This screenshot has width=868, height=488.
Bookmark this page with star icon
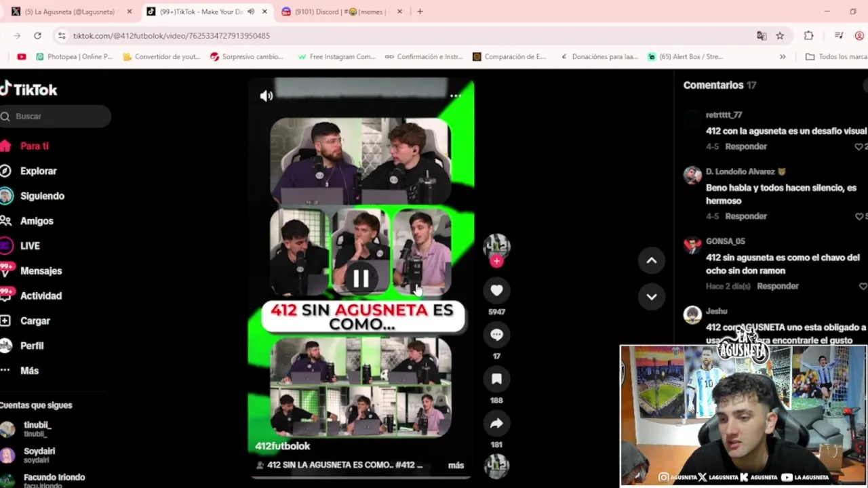(780, 36)
